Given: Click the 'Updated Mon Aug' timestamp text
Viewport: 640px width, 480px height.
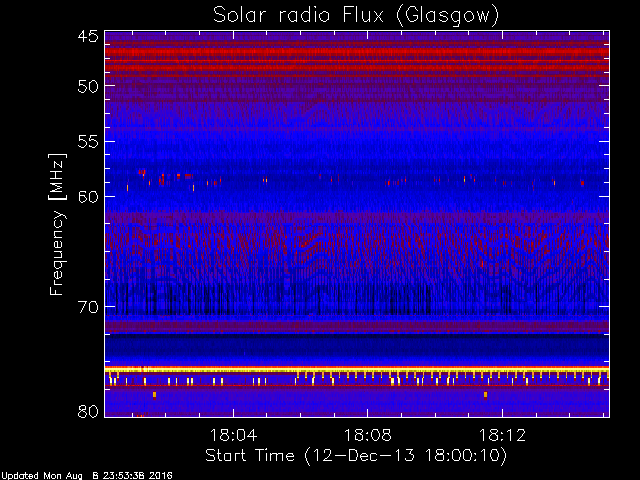Looking at the screenshot, I should (x=87, y=476).
